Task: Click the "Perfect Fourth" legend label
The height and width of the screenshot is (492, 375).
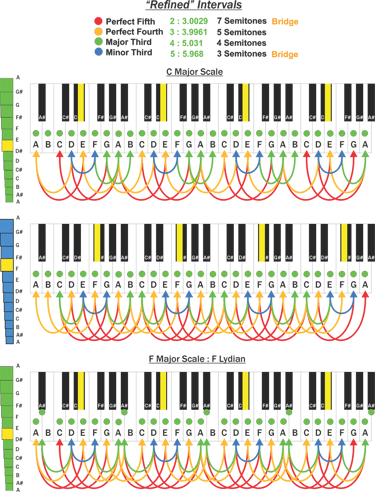Action: coord(134,32)
